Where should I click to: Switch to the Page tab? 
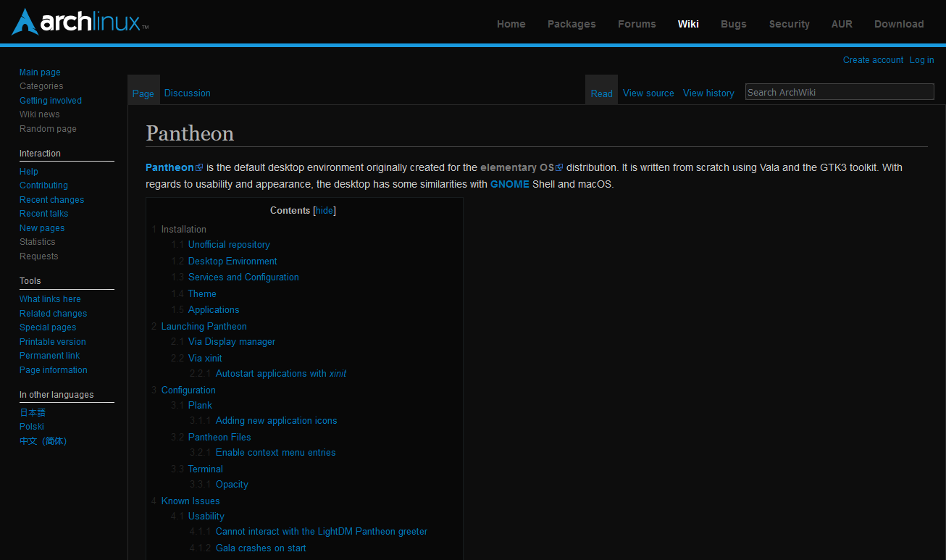click(143, 93)
